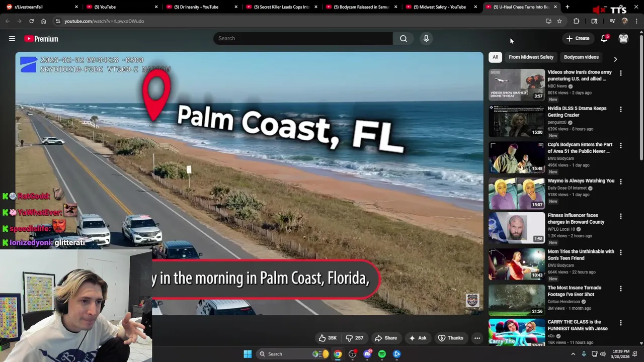Open more actions menu under the video
Image resolution: width=644 pixels, height=362 pixels.
pyautogui.click(x=477, y=338)
